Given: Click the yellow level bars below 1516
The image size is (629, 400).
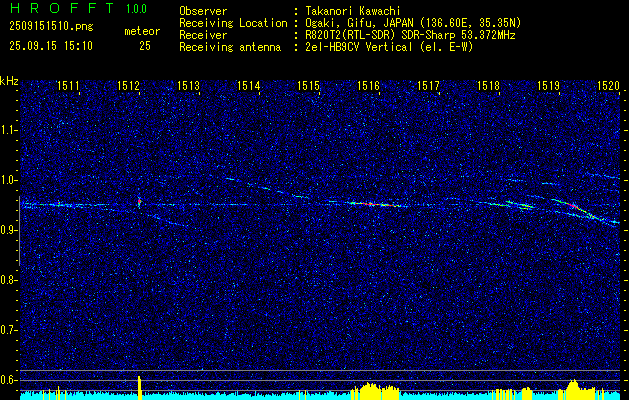Looking at the screenshot, I should coord(373,392).
